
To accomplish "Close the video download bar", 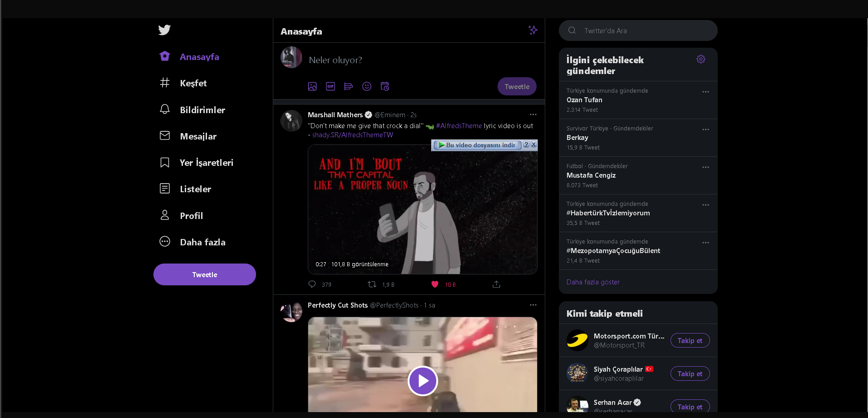I will point(534,144).
